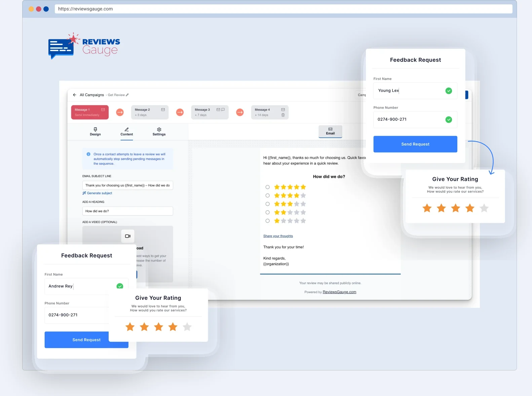
Task: Open the ReviewsGauge.com footer link
Action: pyautogui.click(x=339, y=292)
